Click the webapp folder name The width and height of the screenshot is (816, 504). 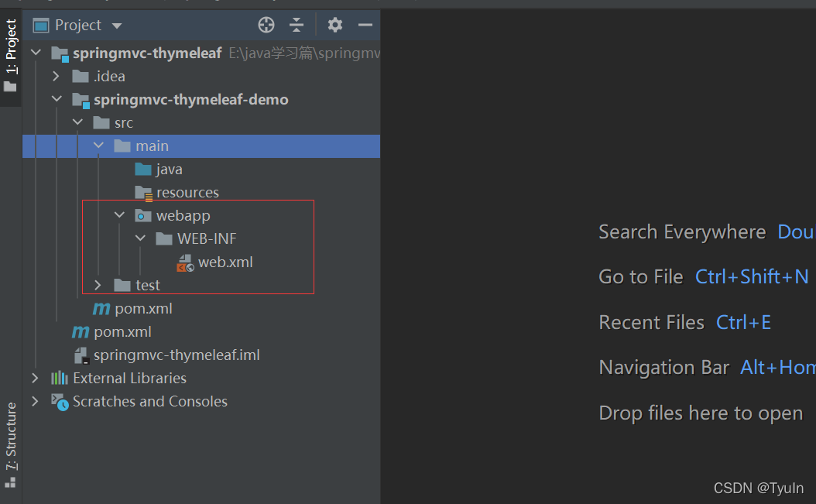(x=183, y=215)
